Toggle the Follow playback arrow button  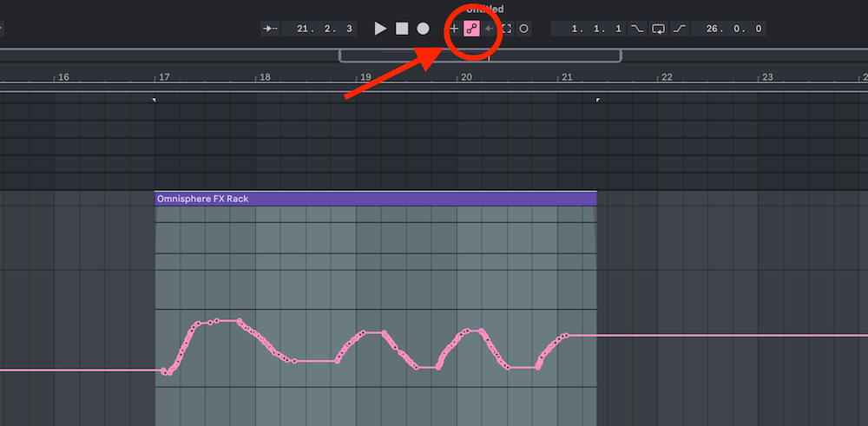270,29
